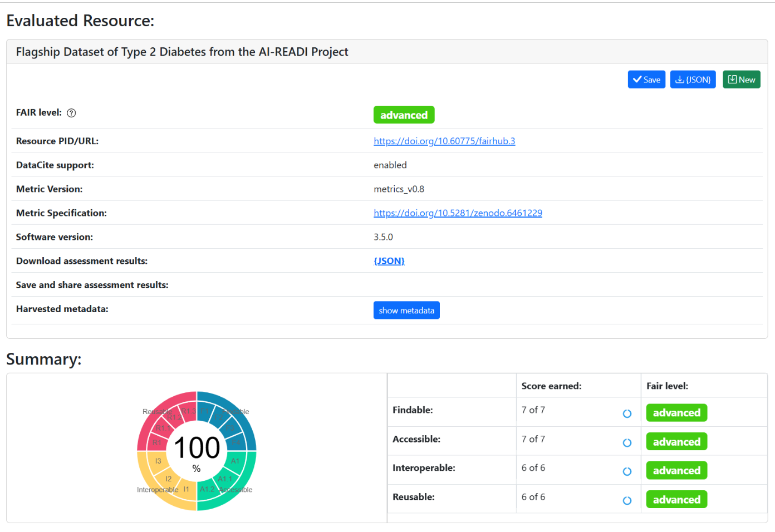Click the circle icon in the Reusable row
Viewport: 775px width, 532px height.
point(627,500)
